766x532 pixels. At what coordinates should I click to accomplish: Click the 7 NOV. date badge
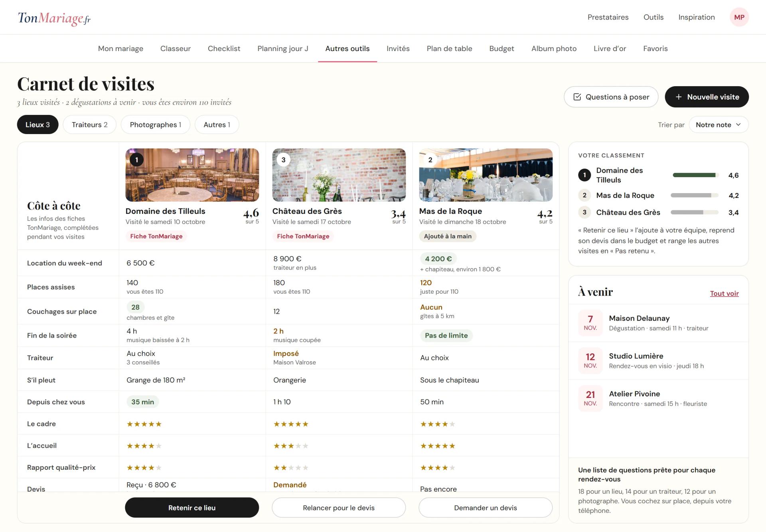click(x=590, y=322)
